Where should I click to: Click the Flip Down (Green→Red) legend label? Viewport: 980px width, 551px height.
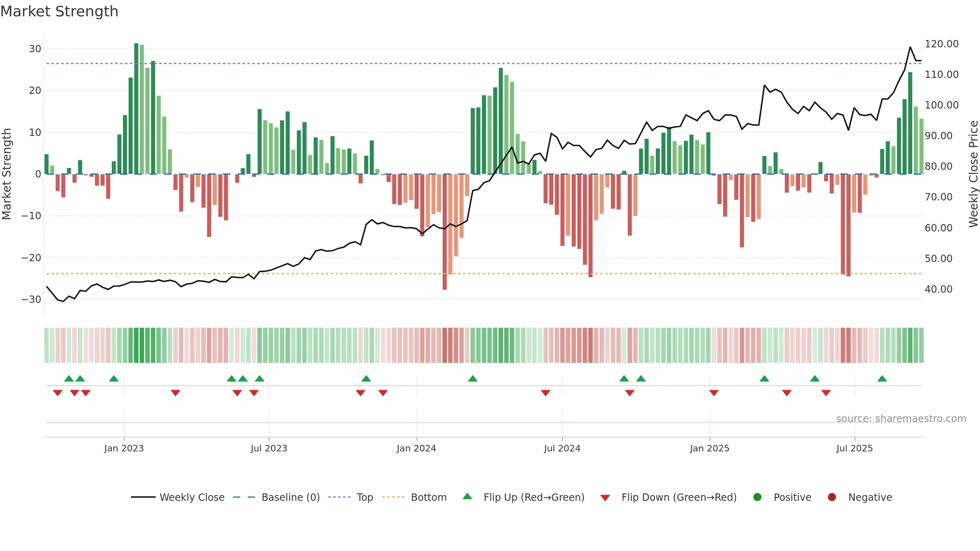[x=679, y=497]
